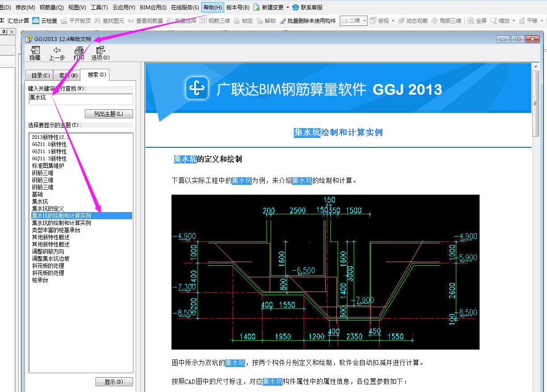Image resolution: width=547 pixels, height=392 pixels.
Task: Open the 云应用(Y) menu
Action: point(124,7)
